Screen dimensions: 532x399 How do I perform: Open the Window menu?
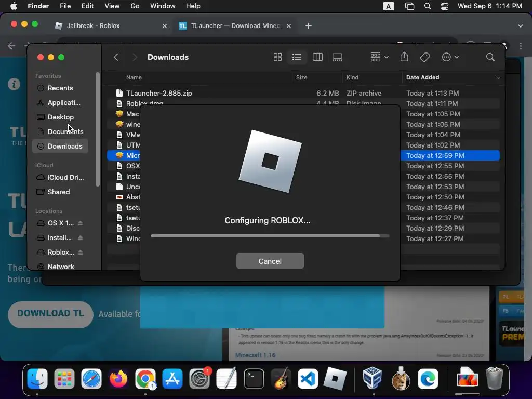(x=163, y=6)
